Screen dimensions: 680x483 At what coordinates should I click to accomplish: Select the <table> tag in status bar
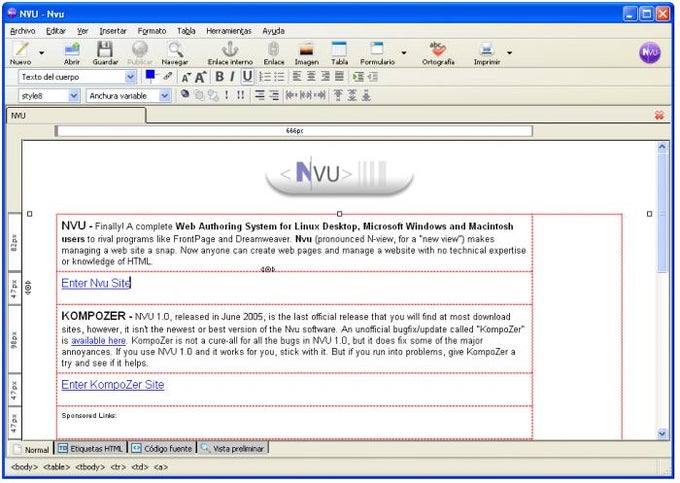(x=56, y=467)
